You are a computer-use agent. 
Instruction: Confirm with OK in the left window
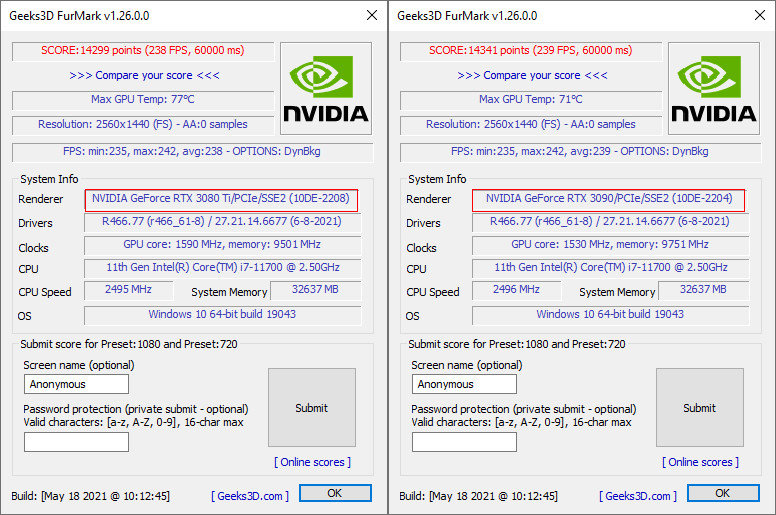[x=335, y=493]
